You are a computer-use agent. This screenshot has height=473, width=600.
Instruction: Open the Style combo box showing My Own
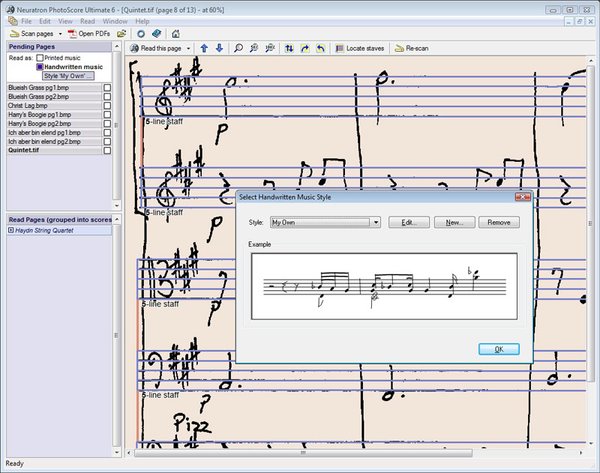coord(325,222)
